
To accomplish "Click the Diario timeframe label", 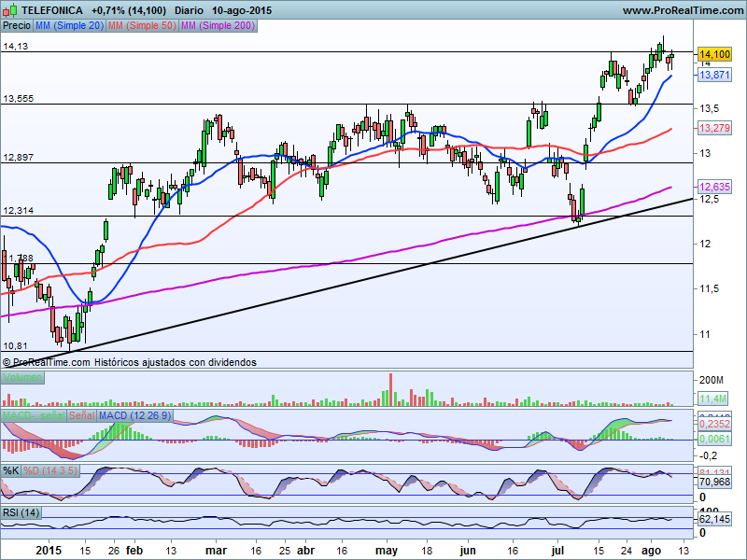I will (x=190, y=10).
